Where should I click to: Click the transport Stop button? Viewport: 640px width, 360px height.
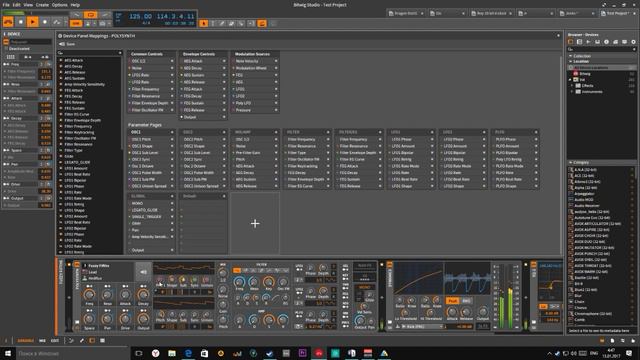(21, 22)
